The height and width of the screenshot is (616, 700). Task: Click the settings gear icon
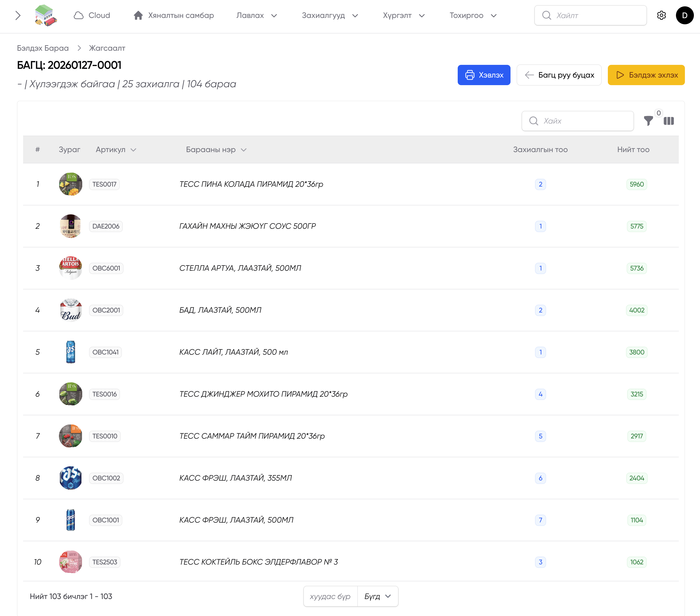pyautogui.click(x=661, y=15)
